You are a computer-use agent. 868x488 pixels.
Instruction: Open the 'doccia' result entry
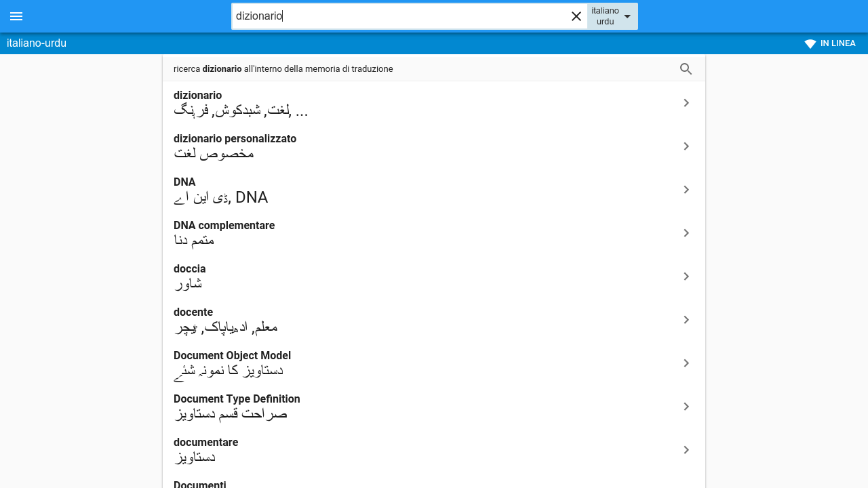click(434, 277)
